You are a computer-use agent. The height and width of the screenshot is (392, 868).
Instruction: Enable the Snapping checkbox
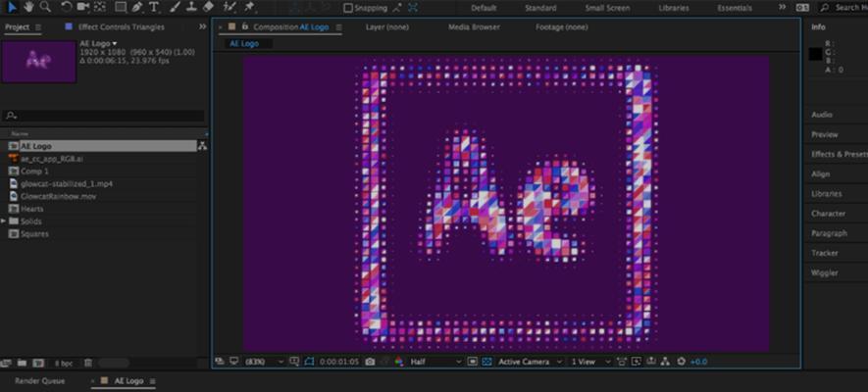tap(348, 8)
